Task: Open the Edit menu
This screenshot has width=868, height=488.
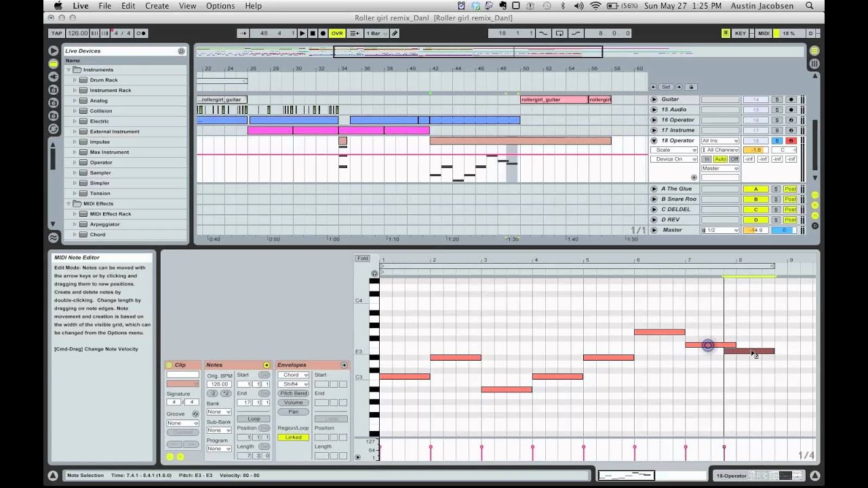Action: [128, 6]
